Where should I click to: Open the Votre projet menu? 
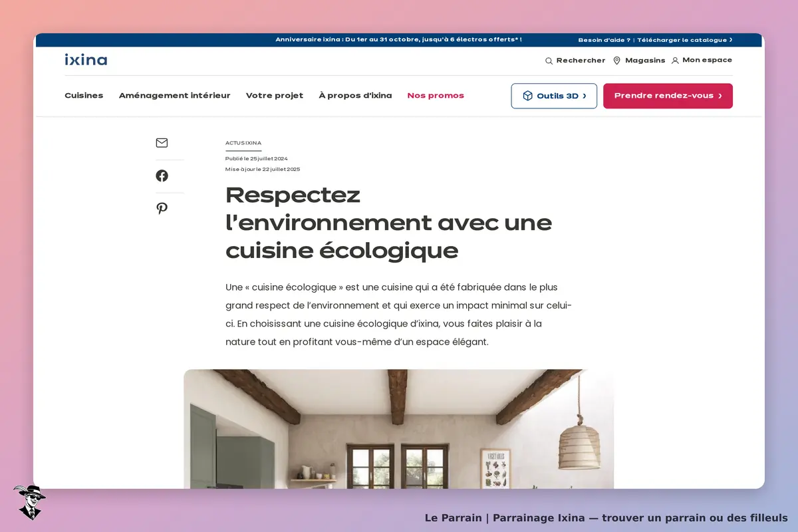[x=275, y=96]
